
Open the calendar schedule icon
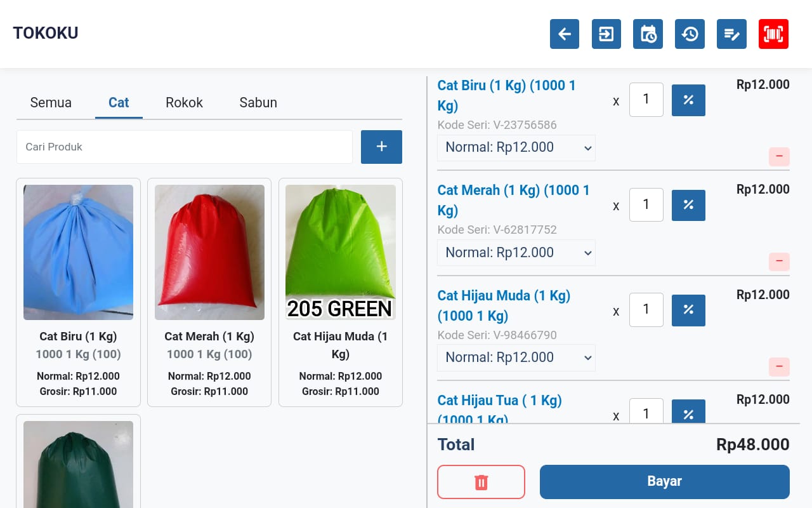click(x=648, y=34)
